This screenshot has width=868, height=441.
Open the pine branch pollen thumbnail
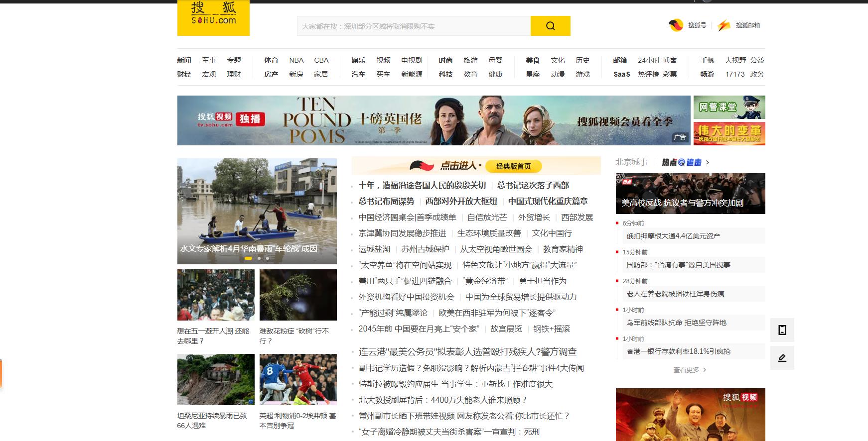click(x=298, y=295)
